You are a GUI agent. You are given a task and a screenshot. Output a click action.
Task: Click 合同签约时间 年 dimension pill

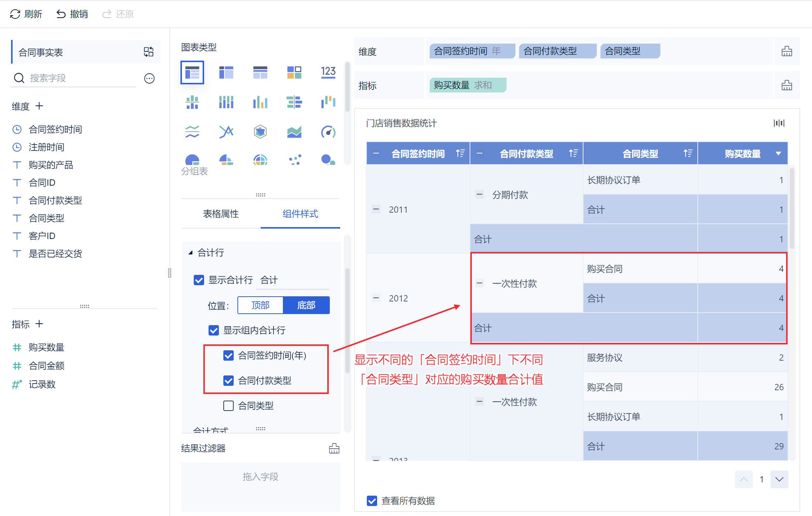click(x=472, y=51)
